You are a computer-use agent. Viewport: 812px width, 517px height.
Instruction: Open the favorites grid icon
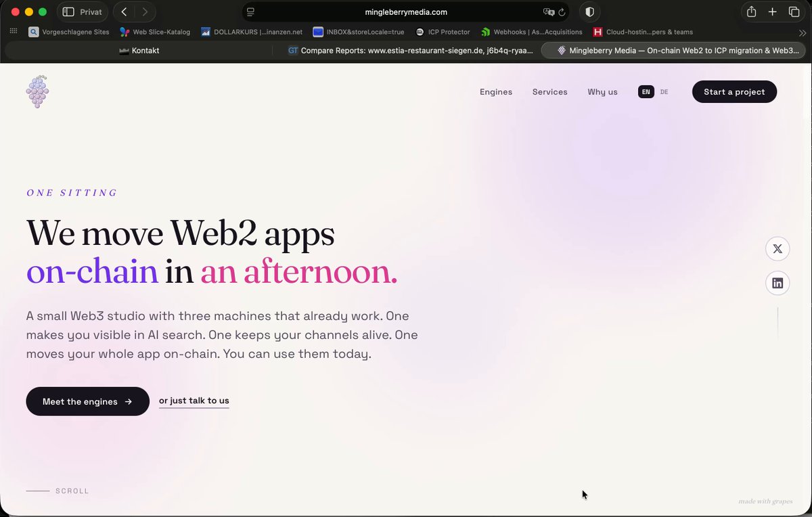pyautogui.click(x=14, y=32)
